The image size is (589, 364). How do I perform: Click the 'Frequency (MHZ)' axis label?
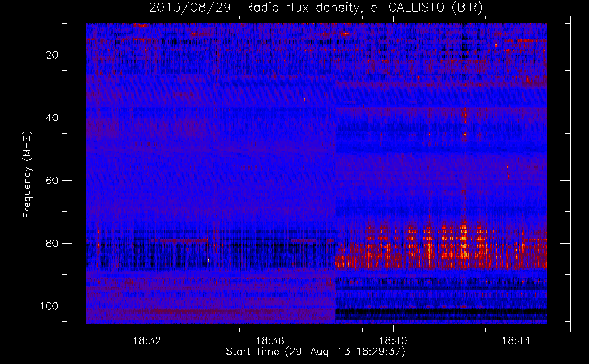(x=28, y=175)
